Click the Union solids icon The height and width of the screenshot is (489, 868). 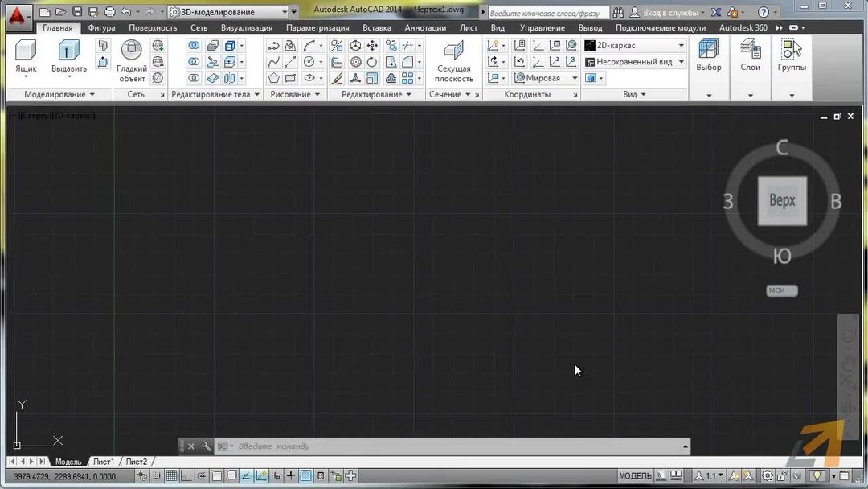point(194,45)
